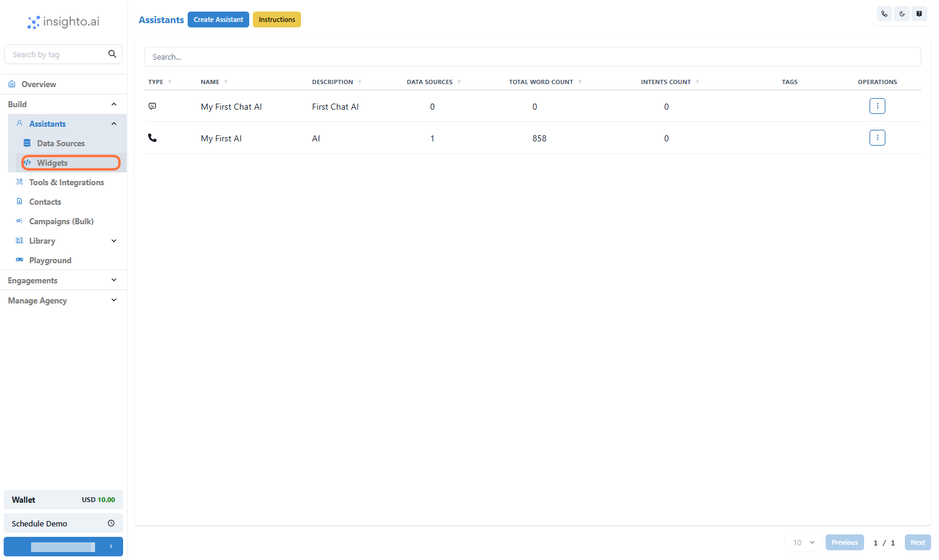939x560 pixels.
Task: Click the Playground gamepad icon
Action: 19,260
